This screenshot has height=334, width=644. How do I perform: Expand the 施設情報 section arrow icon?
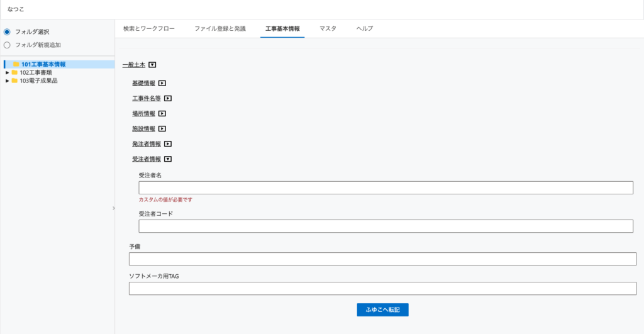tap(162, 129)
